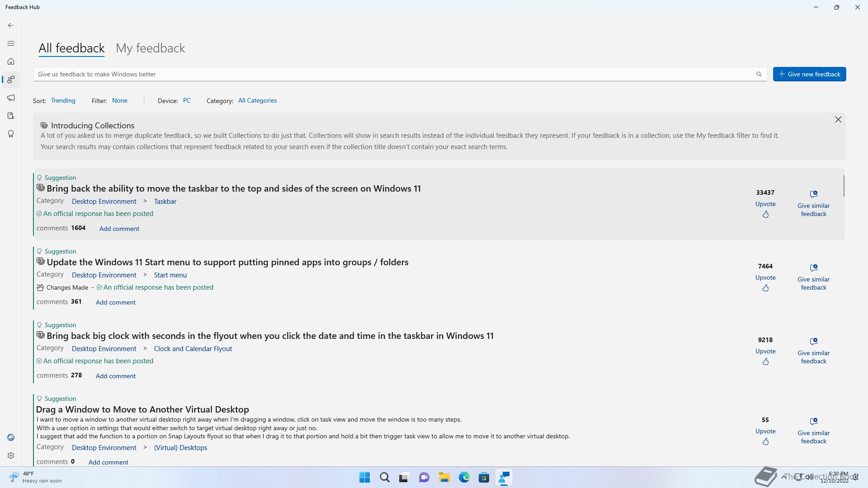Upvote thumb icon for Start menu folders feedback

765,288
